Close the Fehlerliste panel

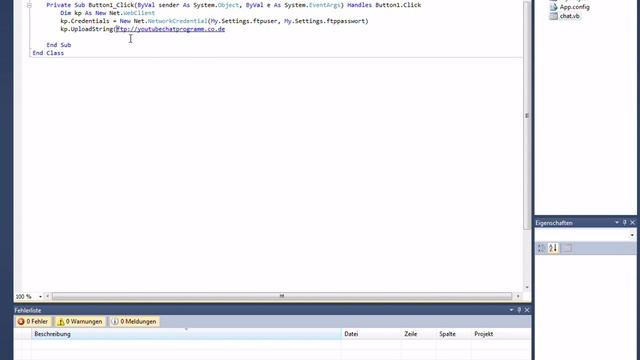point(527,310)
